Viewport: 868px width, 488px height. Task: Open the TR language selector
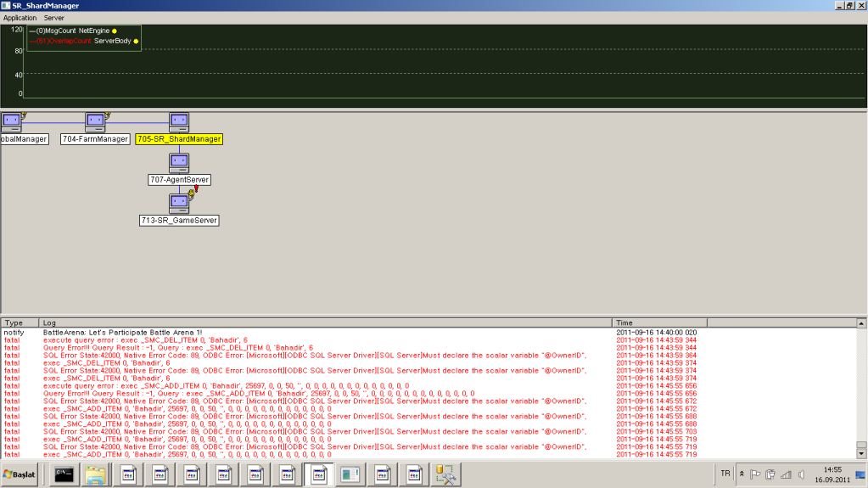coord(725,474)
